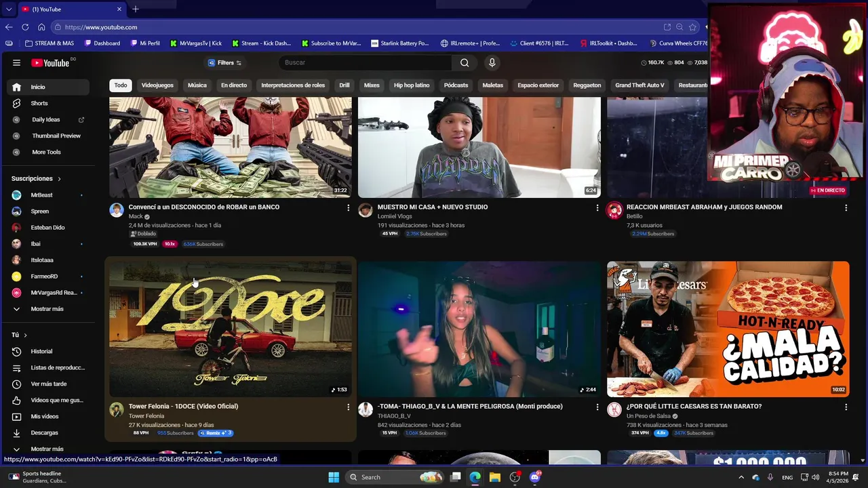The height and width of the screenshot is (488, 868).
Task: Open options menu for TOMA THIAGO_B_V video
Action: (597, 407)
